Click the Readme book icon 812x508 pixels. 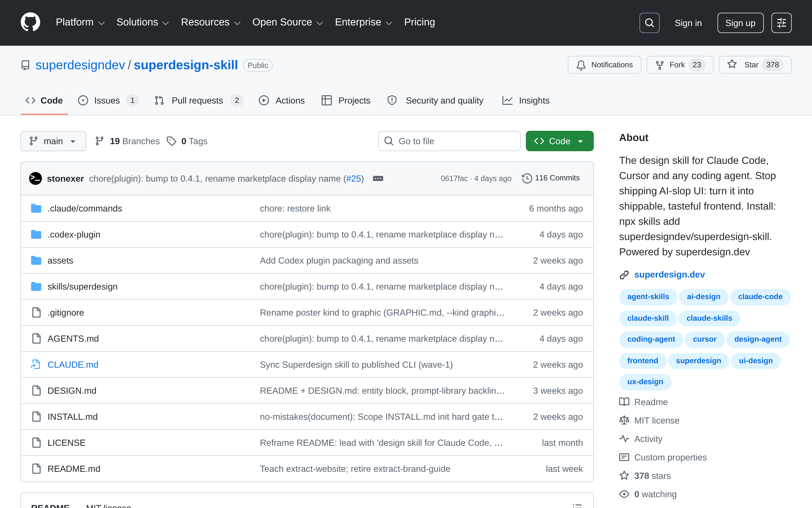tap(624, 402)
